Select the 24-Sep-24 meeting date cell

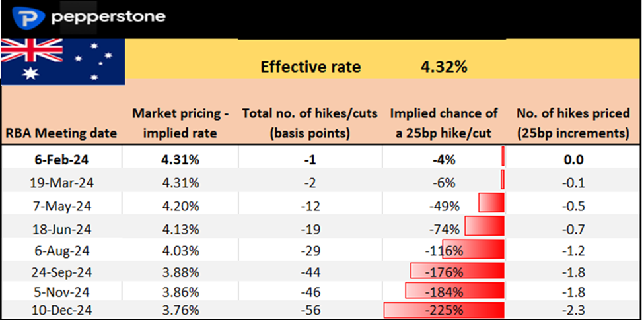[x=62, y=272]
